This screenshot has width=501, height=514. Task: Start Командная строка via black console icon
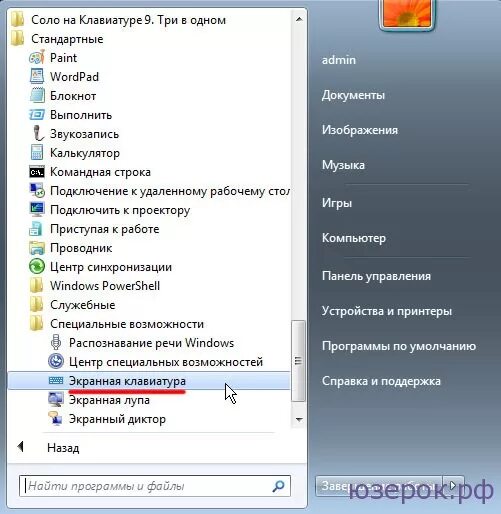click(x=37, y=172)
